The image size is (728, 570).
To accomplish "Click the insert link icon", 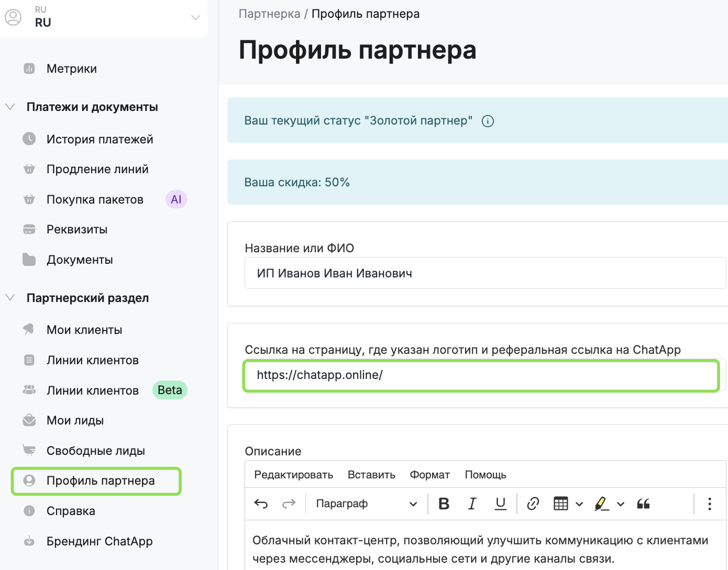I will tap(533, 504).
